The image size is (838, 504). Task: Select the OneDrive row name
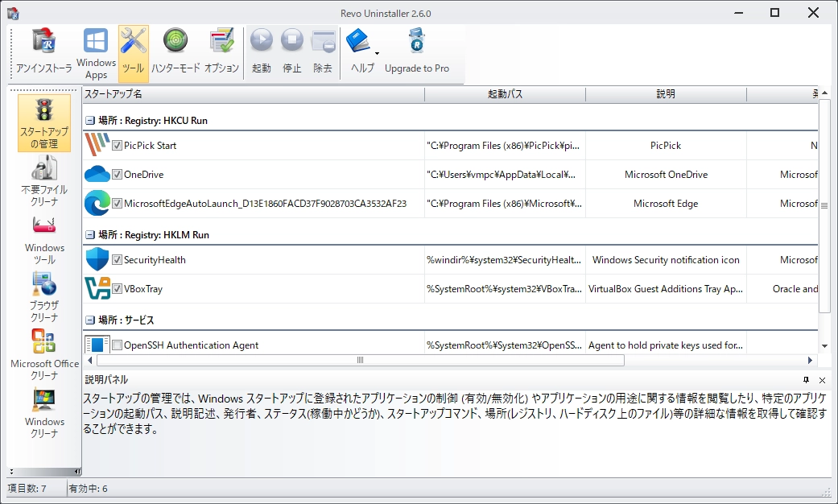click(x=144, y=174)
